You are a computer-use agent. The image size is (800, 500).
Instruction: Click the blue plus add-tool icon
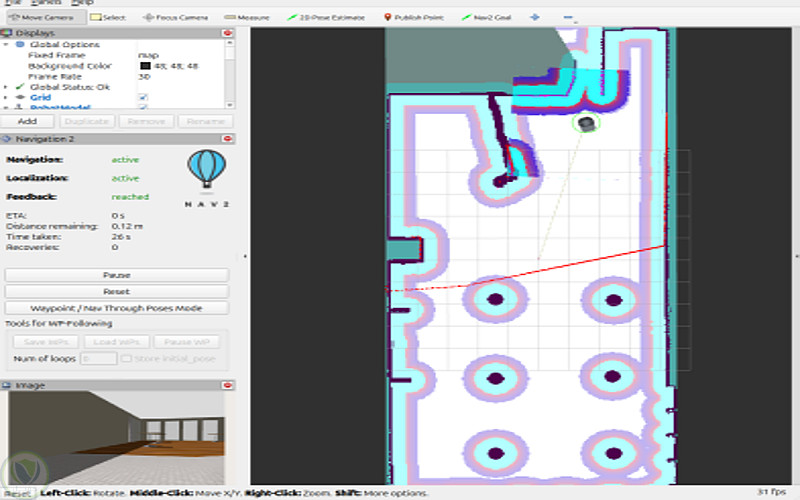tap(534, 17)
